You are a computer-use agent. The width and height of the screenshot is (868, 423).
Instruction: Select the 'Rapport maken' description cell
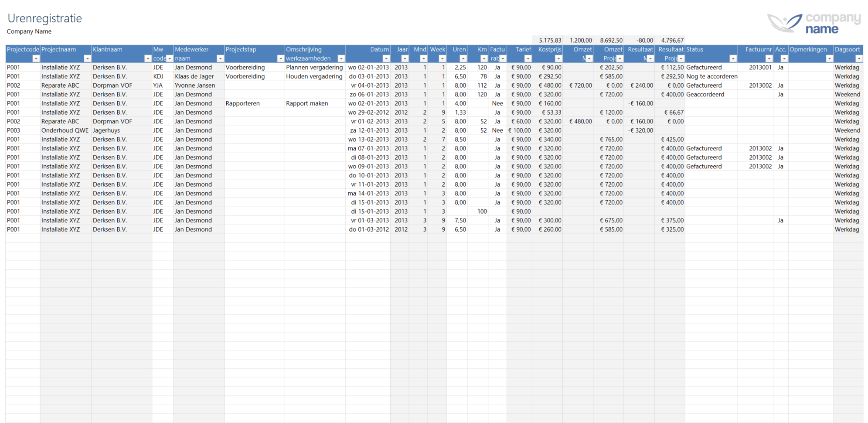307,103
